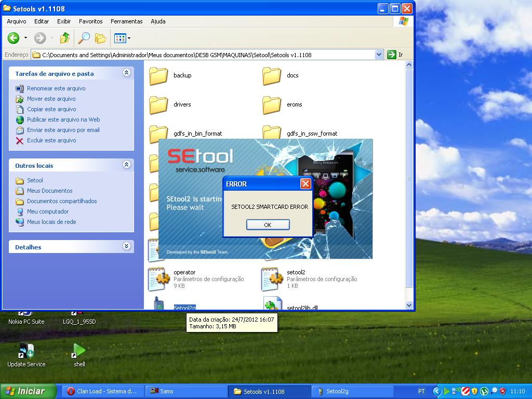Image resolution: width=532 pixels, height=399 pixels.
Task: Click the scroll up arrow of file list
Action: 409,64
